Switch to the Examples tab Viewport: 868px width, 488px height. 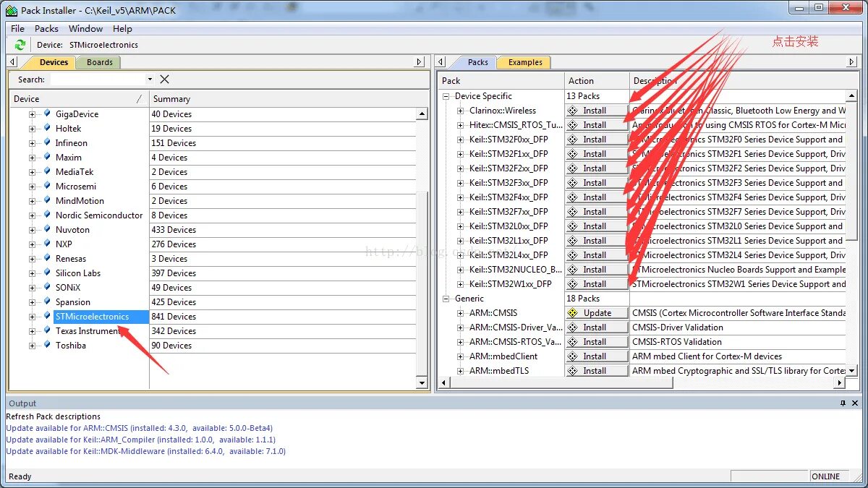coord(525,62)
